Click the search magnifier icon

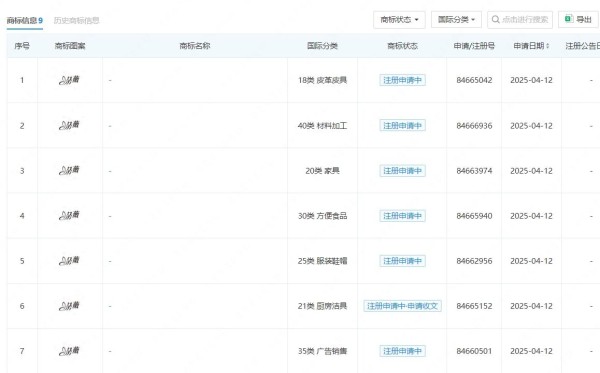(x=495, y=20)
